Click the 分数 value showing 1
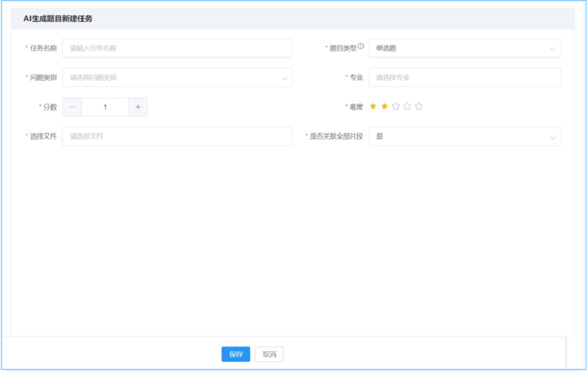Screen dimensions: 588x377 pyautogui.click(x=105, y=107)
